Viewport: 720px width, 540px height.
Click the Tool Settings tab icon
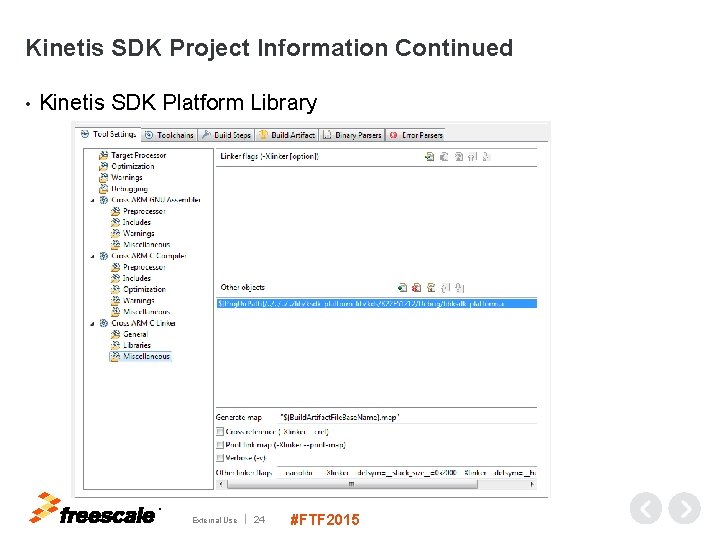pyautogui.click(x=85, y=134)
